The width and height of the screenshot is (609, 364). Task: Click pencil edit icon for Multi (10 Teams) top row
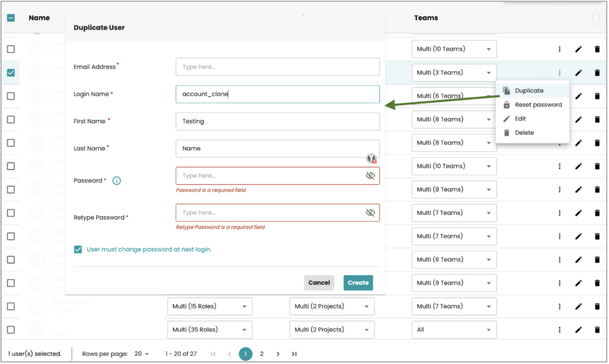(x=578, y=49)
